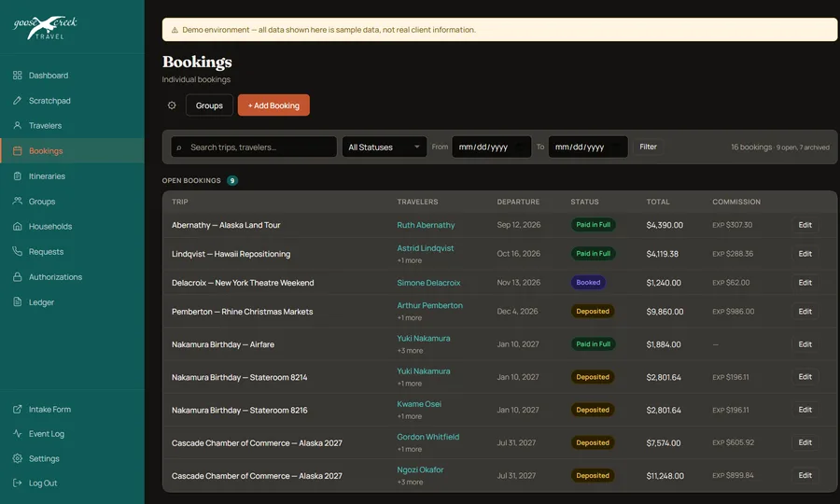Click the +3 more under Ngozi Okafor

(410, 482)
